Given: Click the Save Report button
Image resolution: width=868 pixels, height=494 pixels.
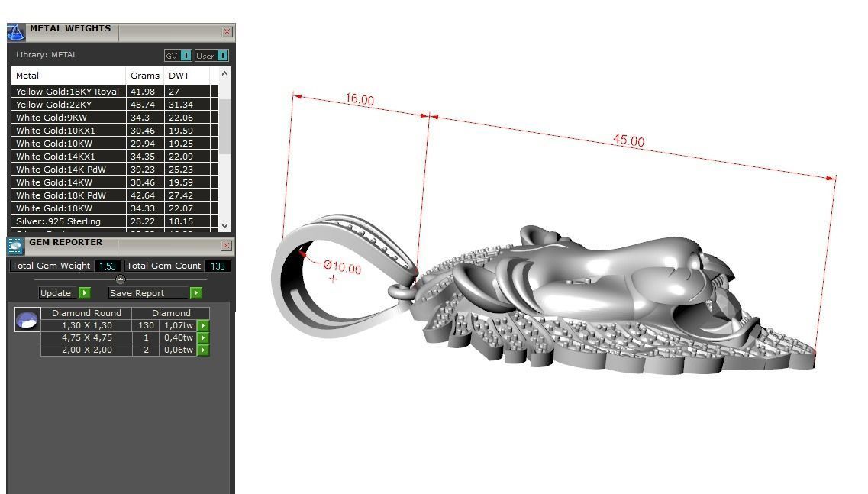Looking at the screenshot, I should pyautogui.click(x=148, y=293).
